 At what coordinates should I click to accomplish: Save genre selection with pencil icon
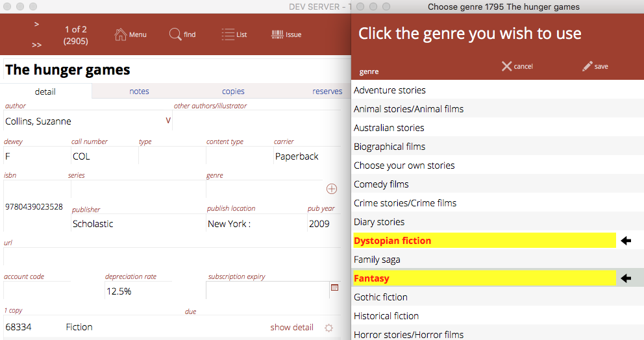tap(588, 66)
